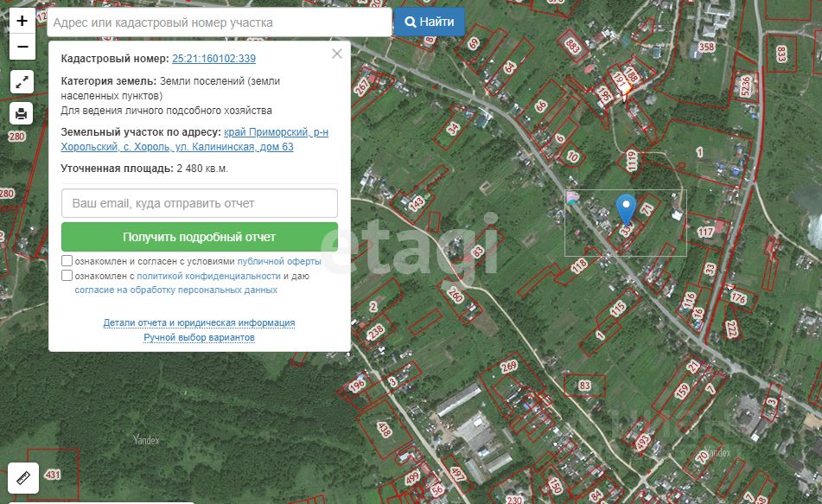Image resolution: width=822 pixels, height=504 pixels.
Task: Select parcel labeled 195 on map
Action: (605, 95)
